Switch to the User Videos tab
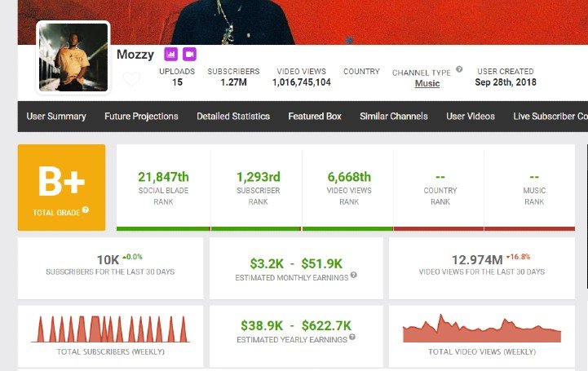 [x=471, y=116]
